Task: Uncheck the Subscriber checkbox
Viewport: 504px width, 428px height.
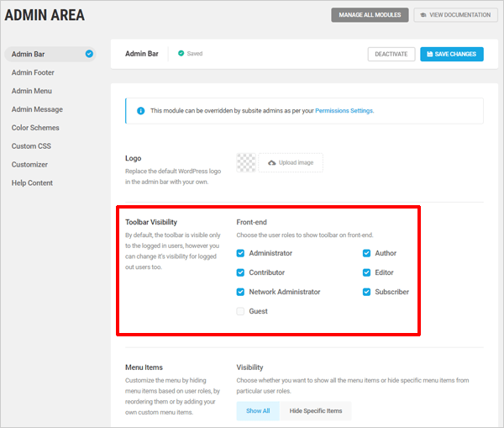Action: point(366,292)
